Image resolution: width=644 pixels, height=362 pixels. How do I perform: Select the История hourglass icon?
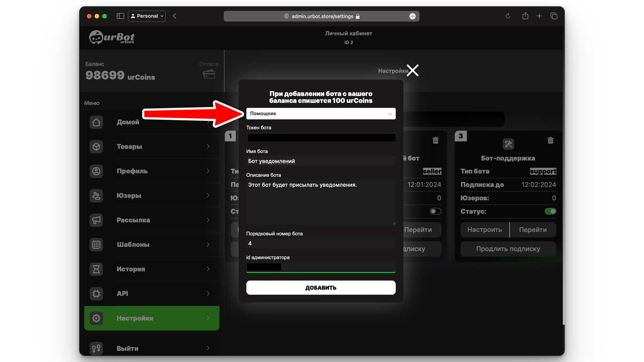pos(96,269)
